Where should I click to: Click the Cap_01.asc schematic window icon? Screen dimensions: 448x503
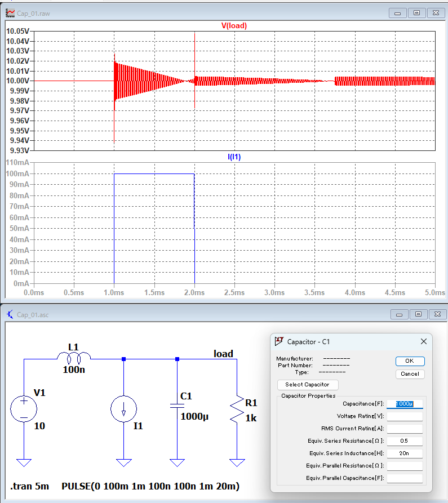pos(10,314)
